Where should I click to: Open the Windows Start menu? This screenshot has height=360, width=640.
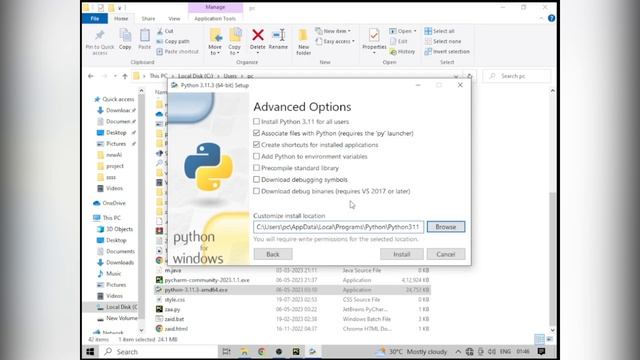(90, 351)
